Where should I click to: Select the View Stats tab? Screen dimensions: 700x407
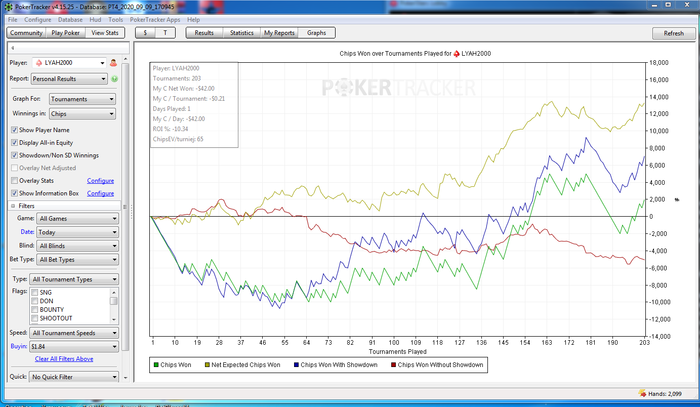(x=105, y=33)
